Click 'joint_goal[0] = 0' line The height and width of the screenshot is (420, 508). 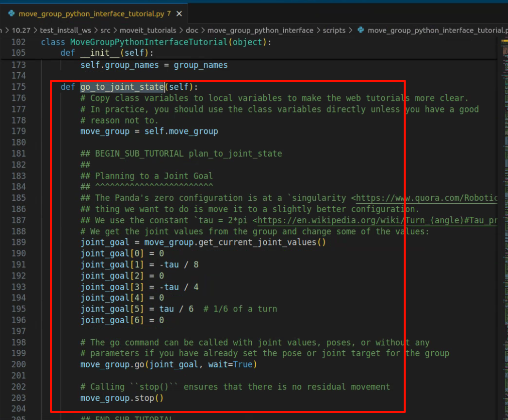coord(122,253)
